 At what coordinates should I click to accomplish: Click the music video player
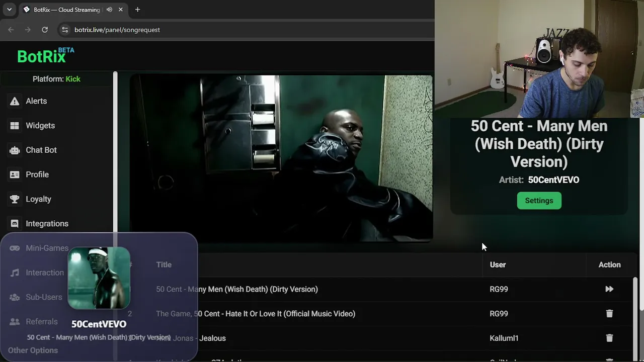pos(281,158)
